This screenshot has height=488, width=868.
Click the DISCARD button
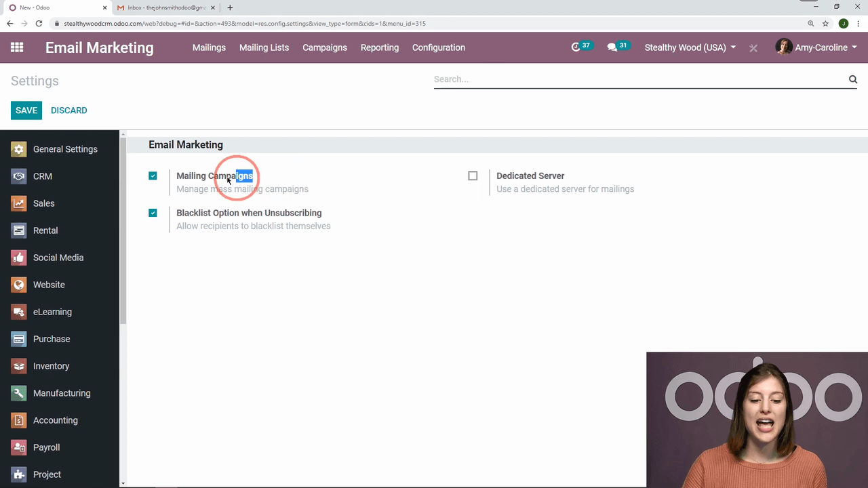point(68,110)
